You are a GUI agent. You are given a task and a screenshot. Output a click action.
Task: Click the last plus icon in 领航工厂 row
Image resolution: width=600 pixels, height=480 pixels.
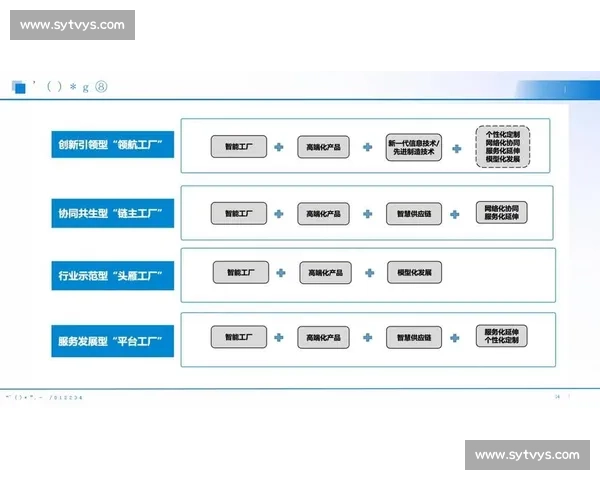pyautogui.click(x=457, y=148)
